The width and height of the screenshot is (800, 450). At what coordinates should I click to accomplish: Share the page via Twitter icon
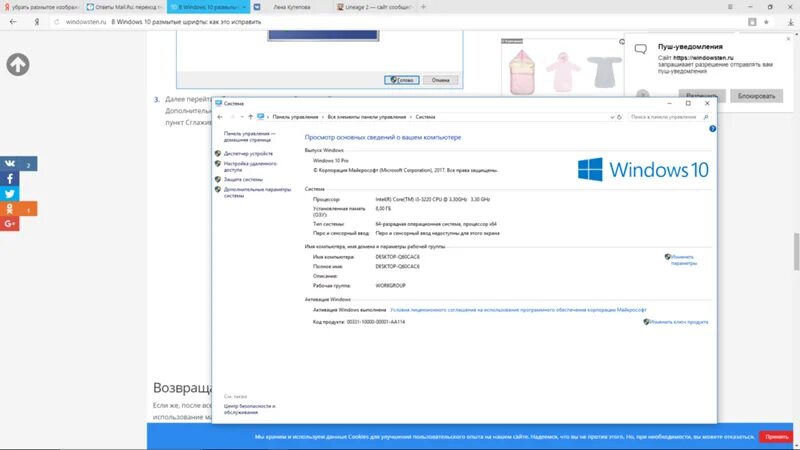[x=10, y=193]
